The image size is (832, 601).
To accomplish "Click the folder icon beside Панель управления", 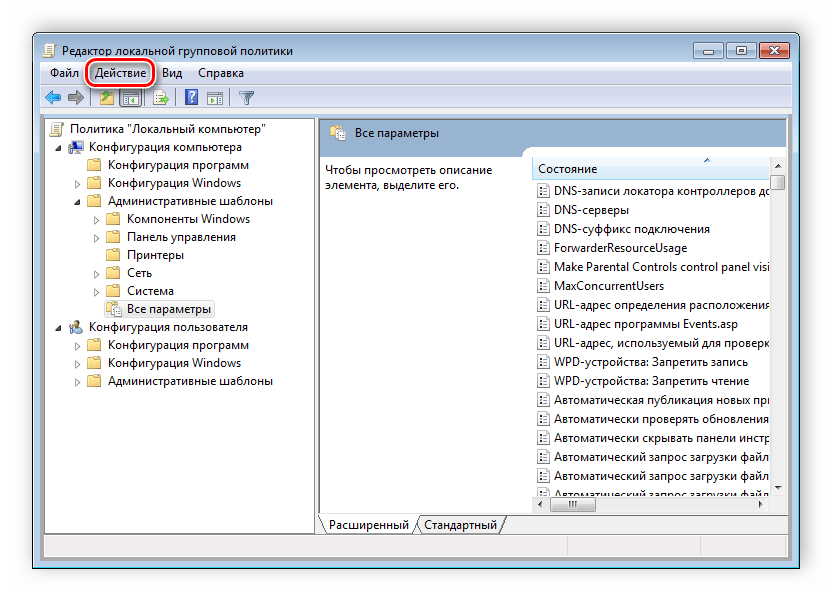I will point(113,237).
